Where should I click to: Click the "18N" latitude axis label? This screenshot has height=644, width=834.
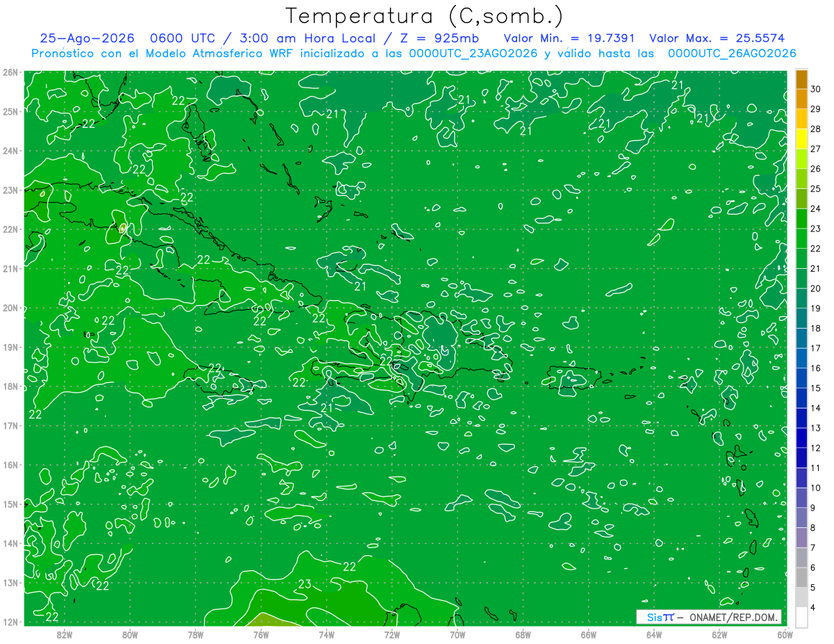pos(10,386)
